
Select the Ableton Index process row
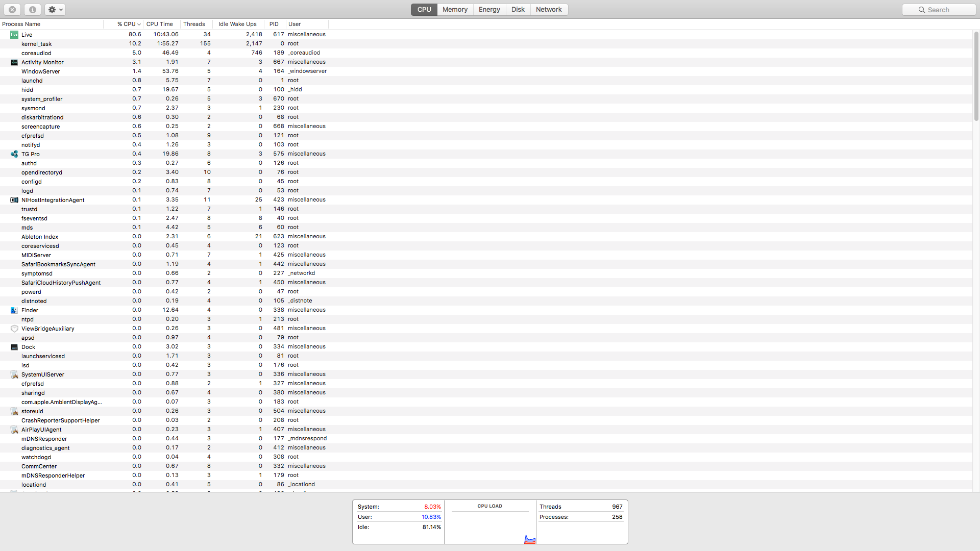[486, 237]
